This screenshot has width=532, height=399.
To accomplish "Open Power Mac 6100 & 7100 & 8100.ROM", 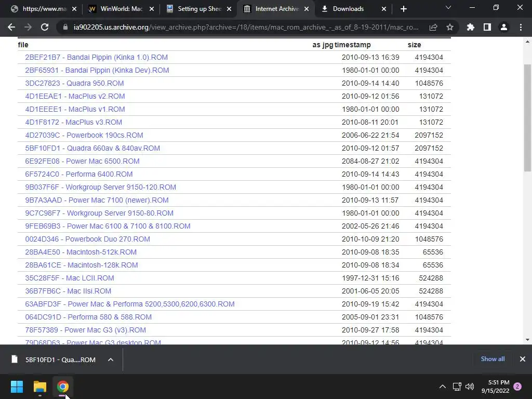I will coord(108,226).
